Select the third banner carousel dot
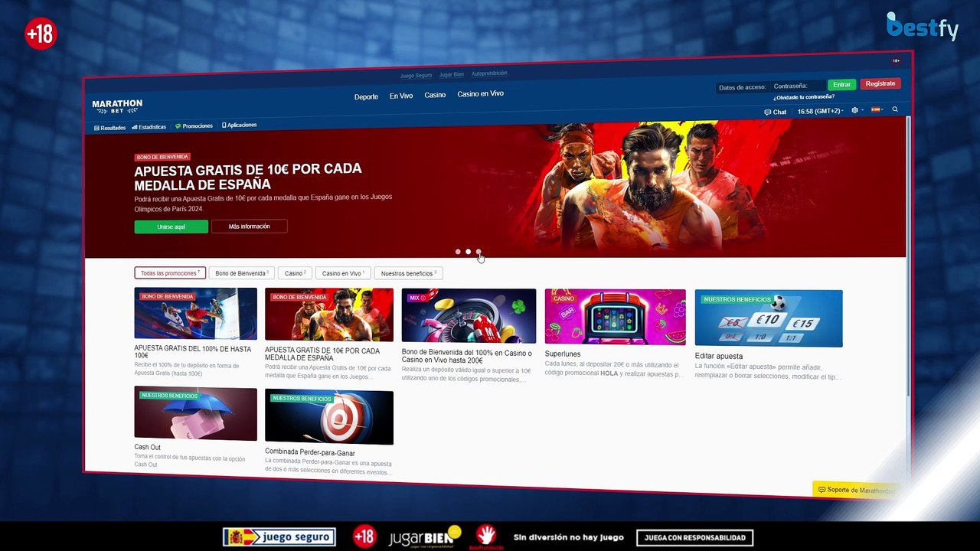 tap(479, 251)
